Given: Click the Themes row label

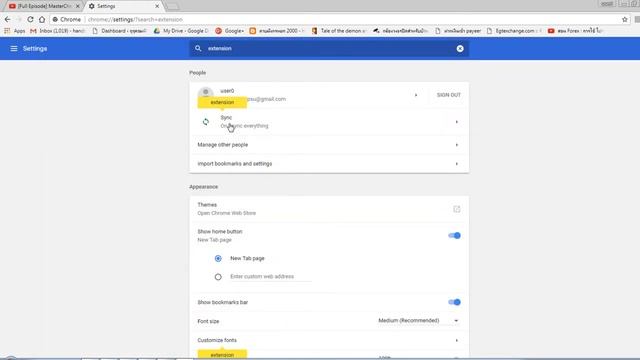Looking at the screenshot, I should pyautogui.click(x=207, y=204).
